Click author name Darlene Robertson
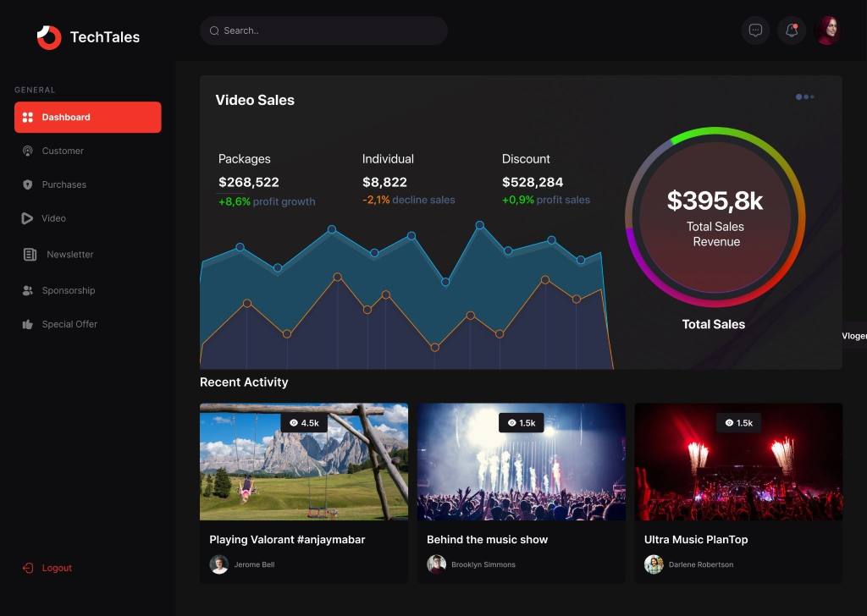867x616 pixels. click(x=701, y=564)
